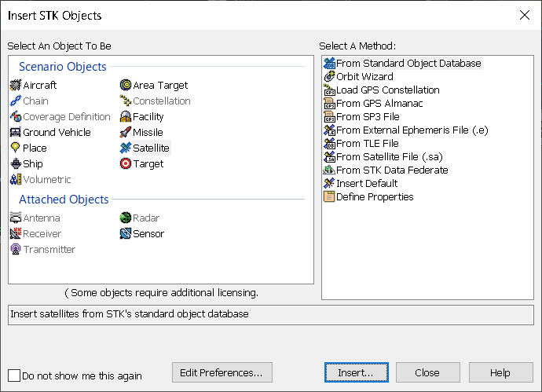Click the Constellation object icon

(126, 101)
